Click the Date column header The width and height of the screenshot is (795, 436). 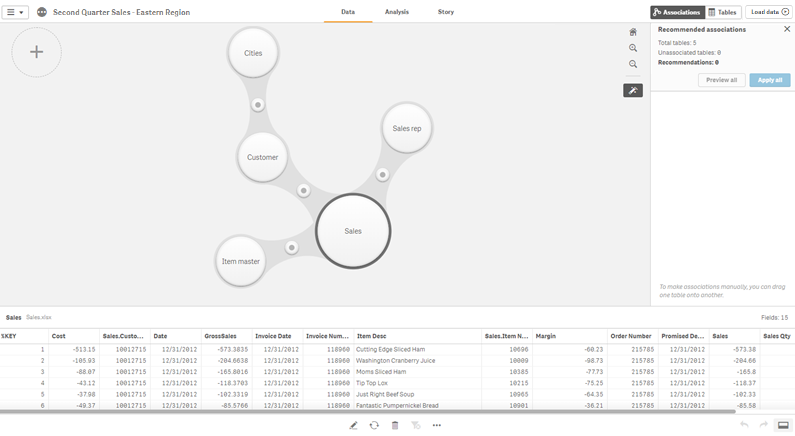click(x=175, y=336)
